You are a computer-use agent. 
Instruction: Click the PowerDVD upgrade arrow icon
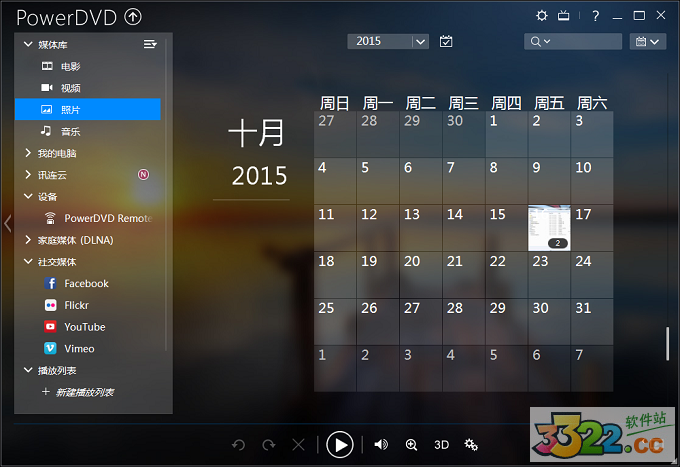pyautogui.click(x=133, y=17)
